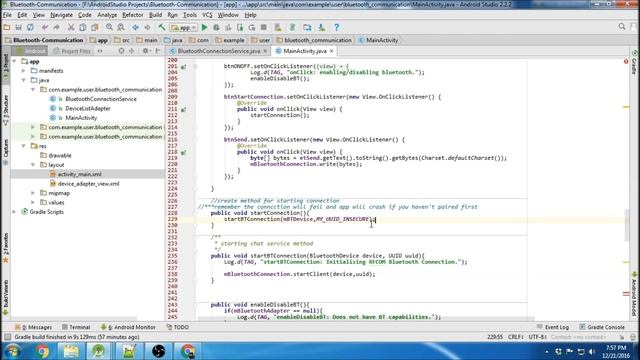640x360 pixels.
Task: Click the Paste toolbar icon
Action: 95,27
